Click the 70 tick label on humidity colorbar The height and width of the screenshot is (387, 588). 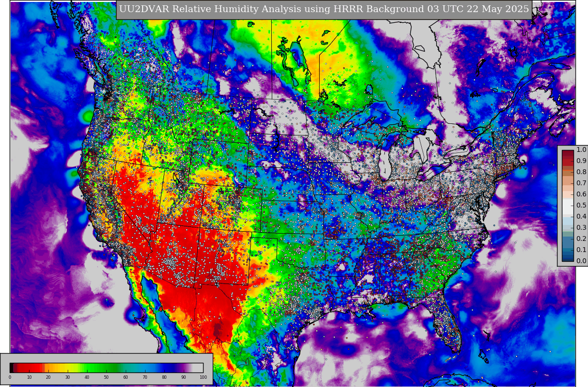coord(145,377)
